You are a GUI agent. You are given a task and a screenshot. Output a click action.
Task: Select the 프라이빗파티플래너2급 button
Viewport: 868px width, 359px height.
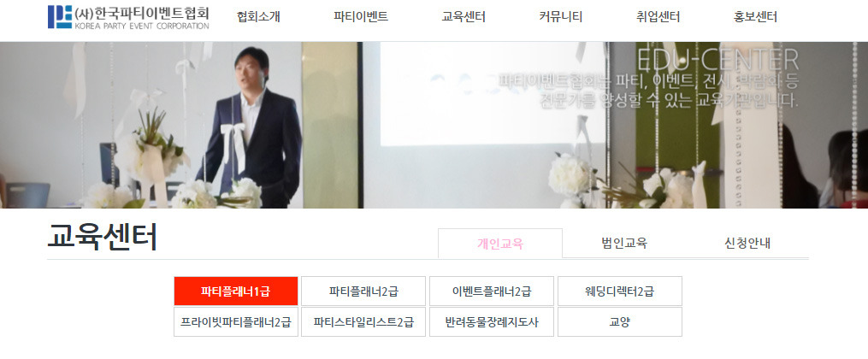(236, 322)
